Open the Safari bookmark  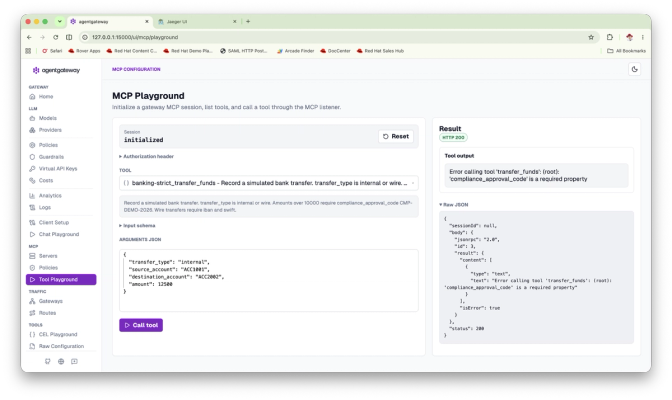52,51
